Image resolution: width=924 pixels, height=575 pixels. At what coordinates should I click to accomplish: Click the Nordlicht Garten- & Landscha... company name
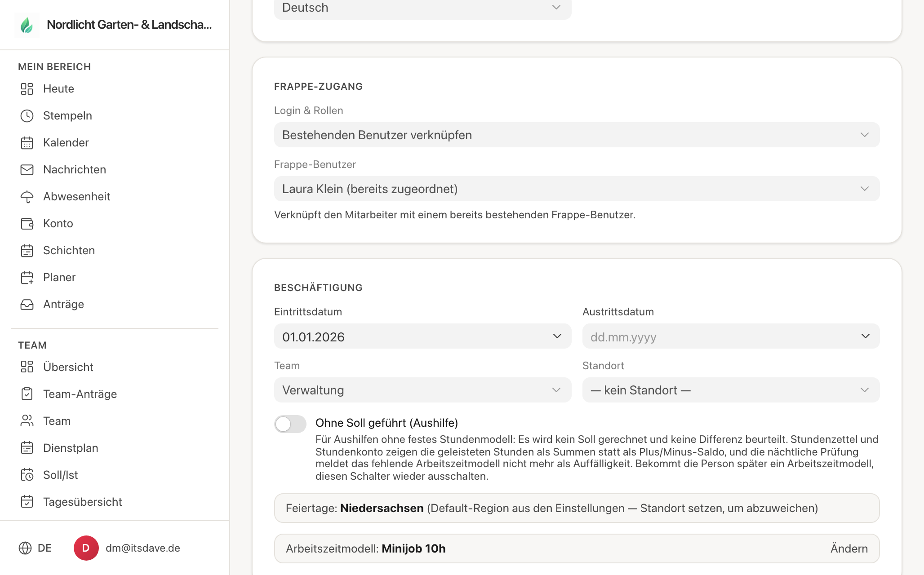pyautogui.click(x=129, y=25)
